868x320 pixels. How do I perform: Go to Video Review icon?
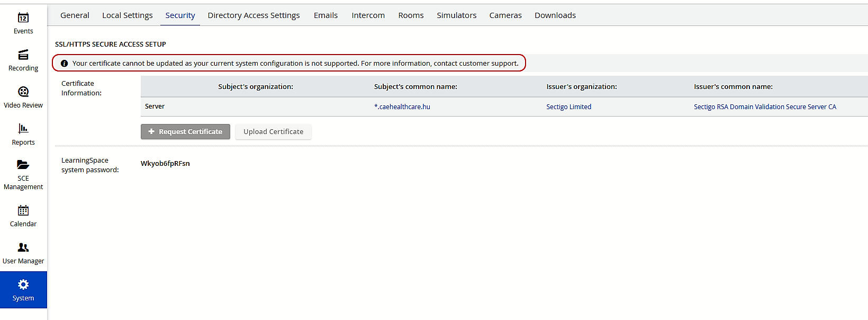(23, 92)
